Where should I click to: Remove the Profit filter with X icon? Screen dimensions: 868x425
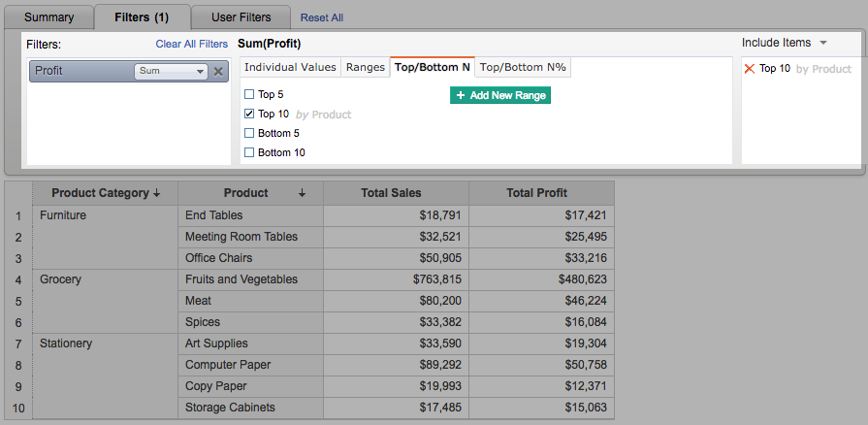coord(218,71)
